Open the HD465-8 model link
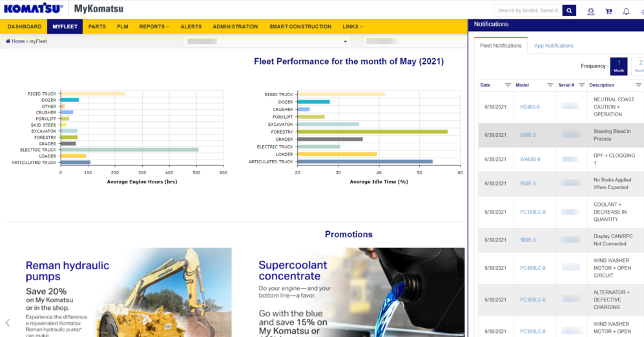This screenshot has width=644, height=337. 530,107
